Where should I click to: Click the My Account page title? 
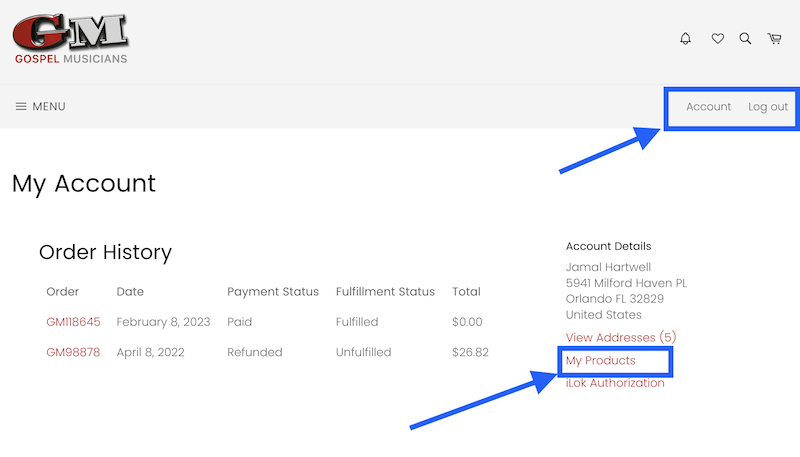tap(84, 184)
